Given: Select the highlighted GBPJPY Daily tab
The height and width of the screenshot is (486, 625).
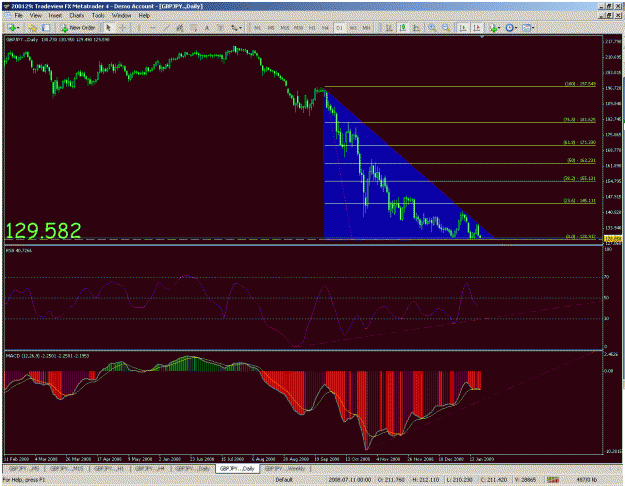Looking at the screenshot, I should tap(237, 468).
